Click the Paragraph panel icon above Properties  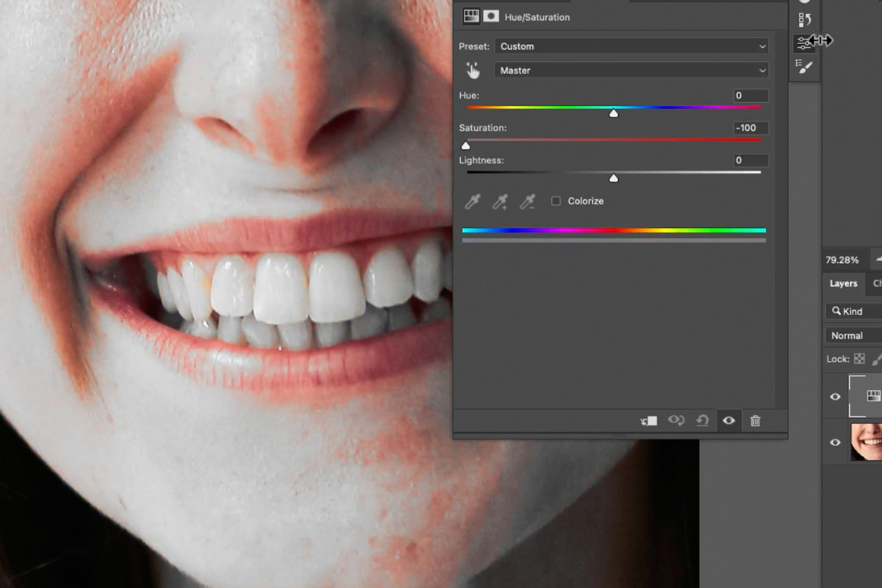(x=805, y=18)
